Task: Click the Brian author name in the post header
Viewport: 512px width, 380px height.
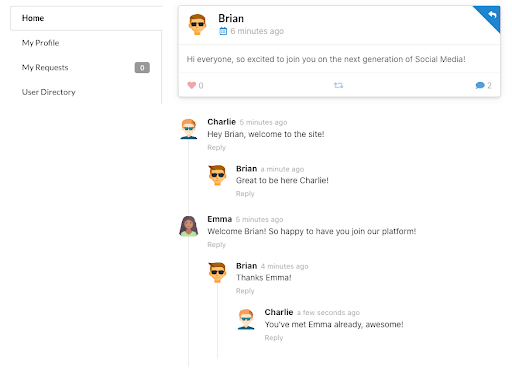Action: (231, 18)
